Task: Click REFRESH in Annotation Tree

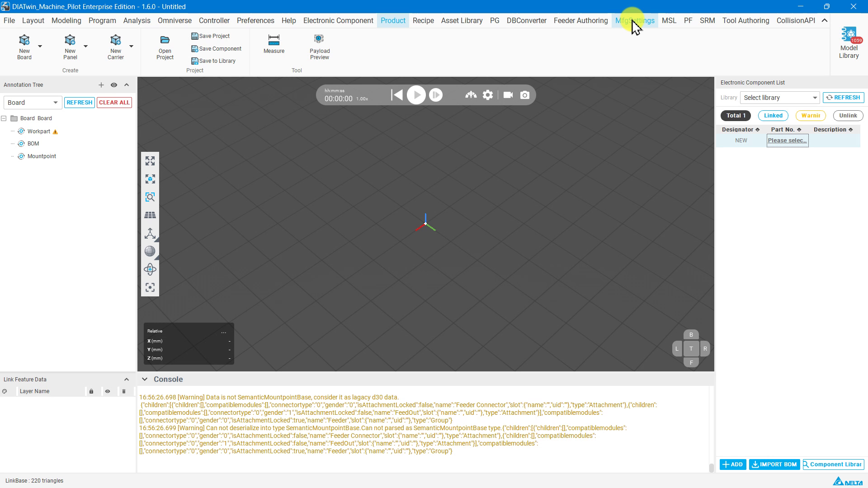Action: point(80,103)
